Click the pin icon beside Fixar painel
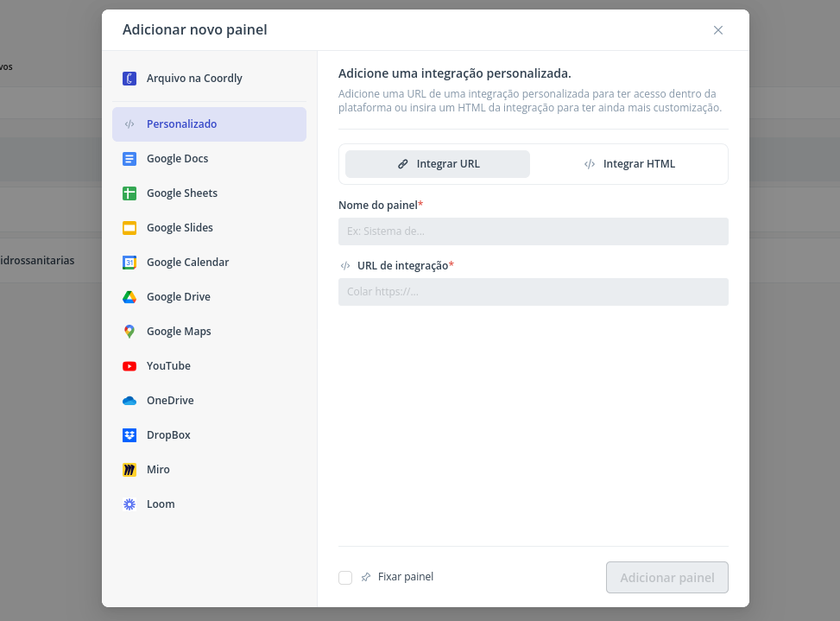 pyautogui.click(x=366, y=577)
